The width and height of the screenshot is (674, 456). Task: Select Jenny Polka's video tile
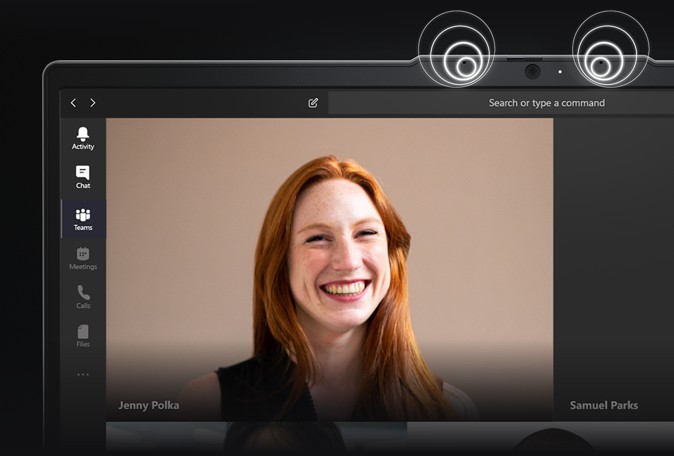[x=330, y=269]
